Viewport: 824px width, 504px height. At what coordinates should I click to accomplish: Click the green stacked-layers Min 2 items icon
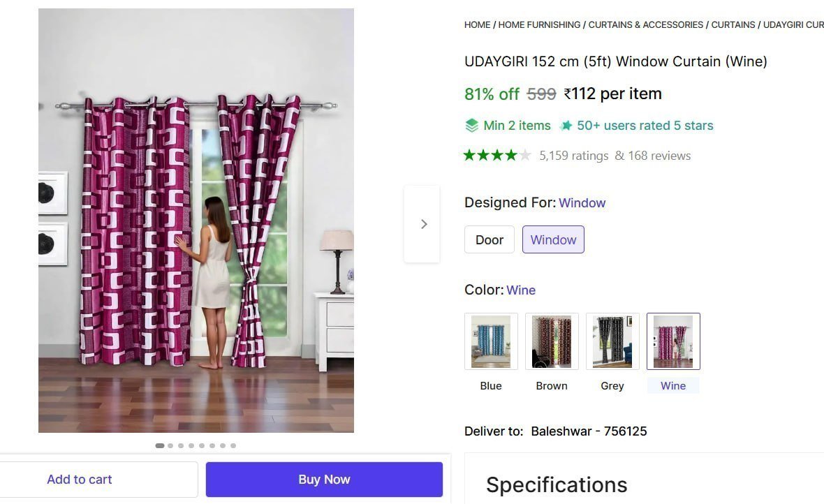[x=472, y=126]
